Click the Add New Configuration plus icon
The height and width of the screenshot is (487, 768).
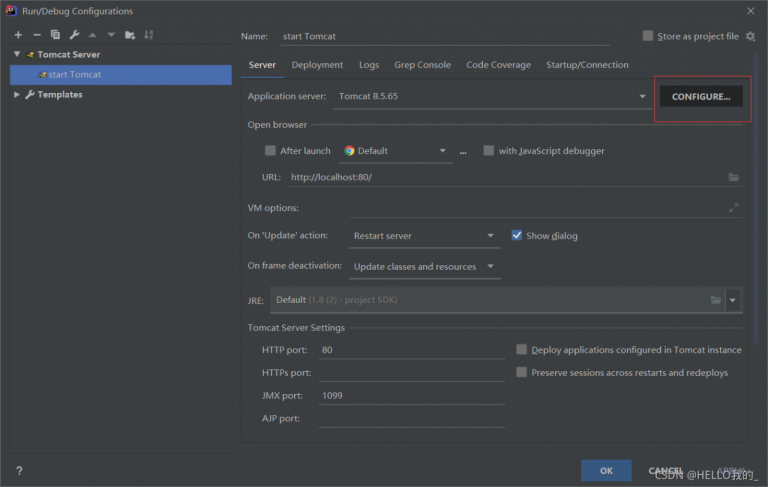[x=18, y=35]
